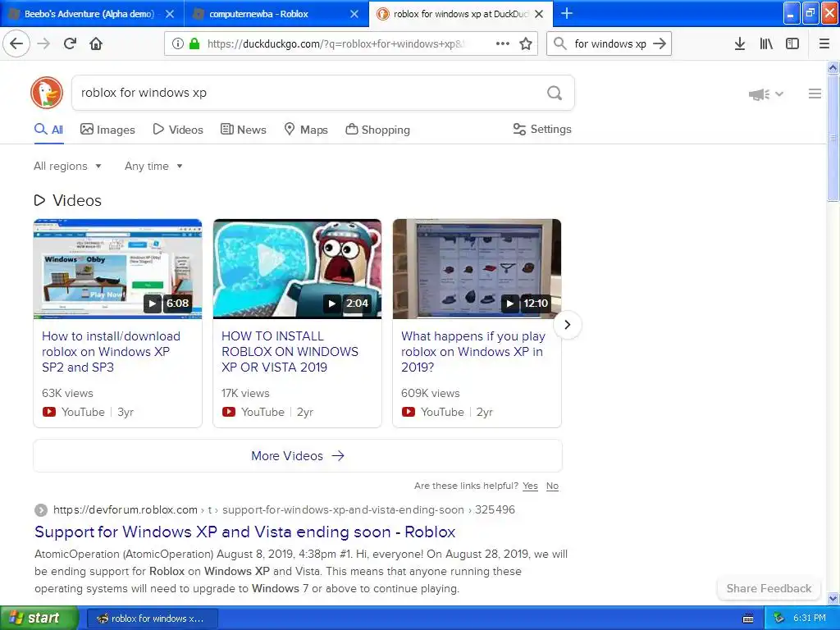Open Support for Windows XP and Vista result

pyautogui.click(x=244, y=532)
